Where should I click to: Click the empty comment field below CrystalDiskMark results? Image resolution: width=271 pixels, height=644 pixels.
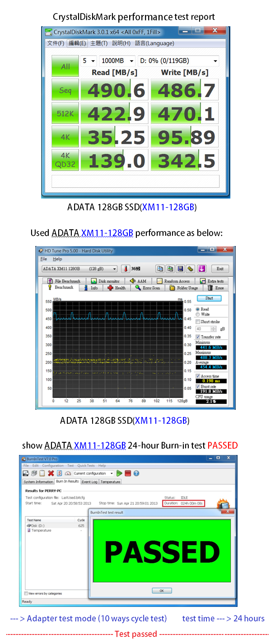(x=135, y=181)
